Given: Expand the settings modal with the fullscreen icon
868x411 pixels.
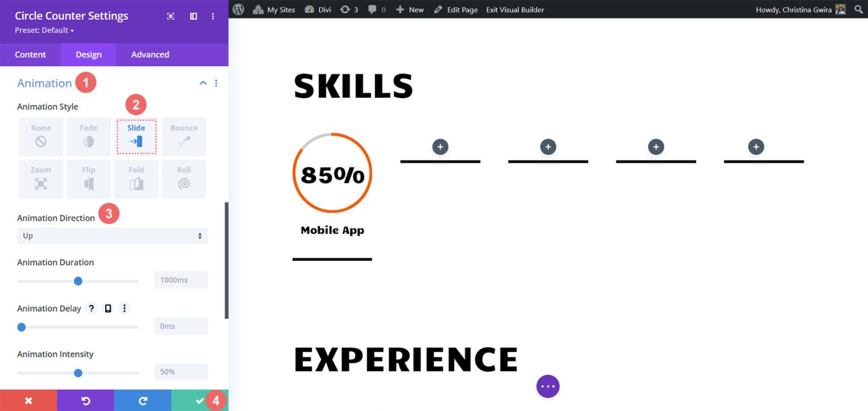Looking at the screenshot, I should coord(171,16).
